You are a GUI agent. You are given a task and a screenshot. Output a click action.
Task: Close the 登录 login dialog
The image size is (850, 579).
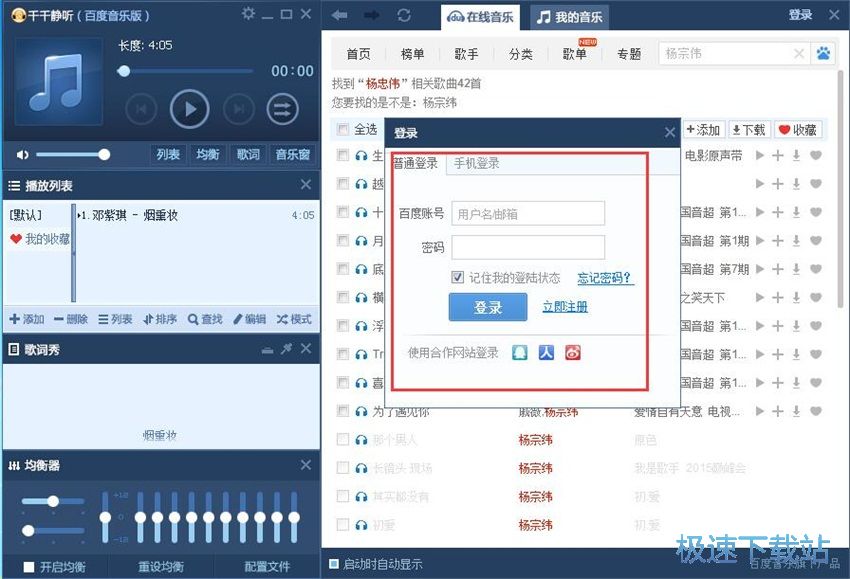(x=670, y=132)
